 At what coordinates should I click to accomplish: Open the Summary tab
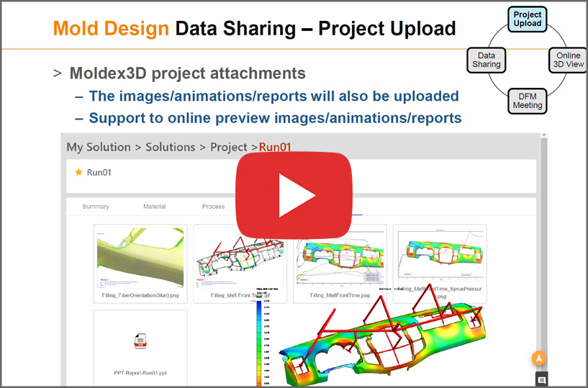click(96, 207)
